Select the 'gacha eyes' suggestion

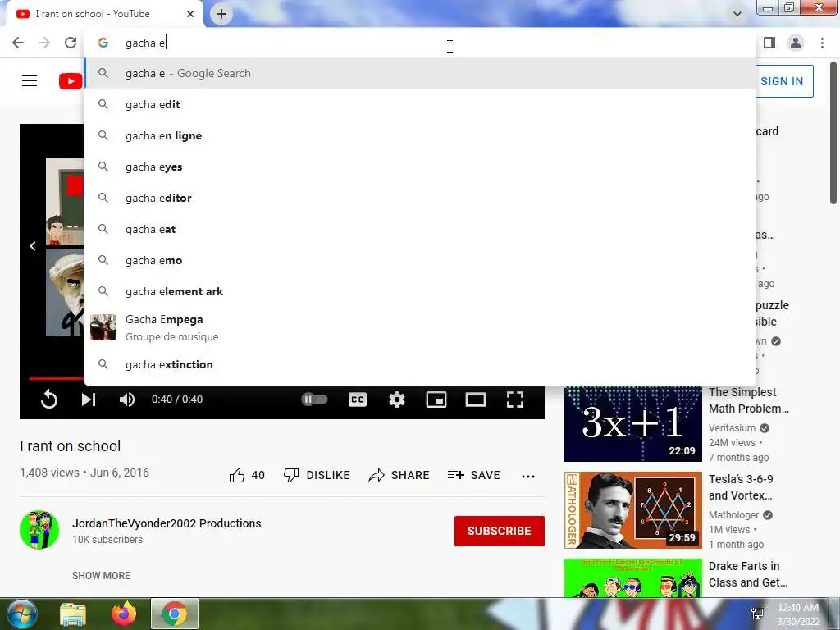[x=420, y=167]
